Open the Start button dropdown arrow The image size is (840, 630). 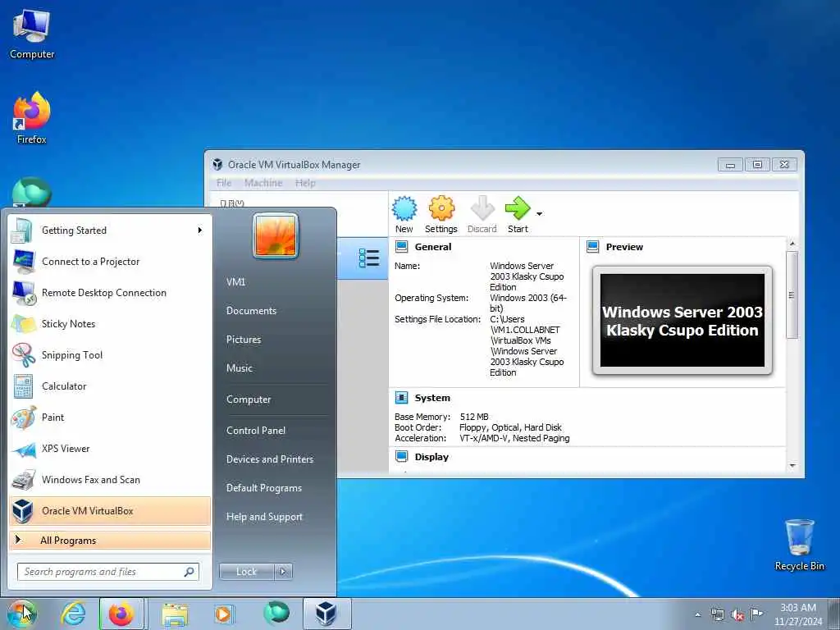[540, 214]
